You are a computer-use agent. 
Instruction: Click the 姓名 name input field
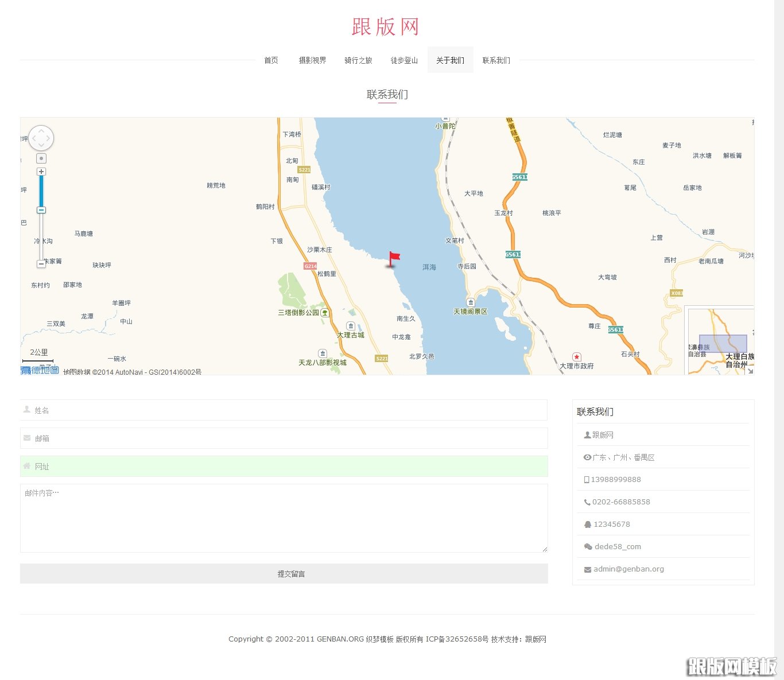284,410
